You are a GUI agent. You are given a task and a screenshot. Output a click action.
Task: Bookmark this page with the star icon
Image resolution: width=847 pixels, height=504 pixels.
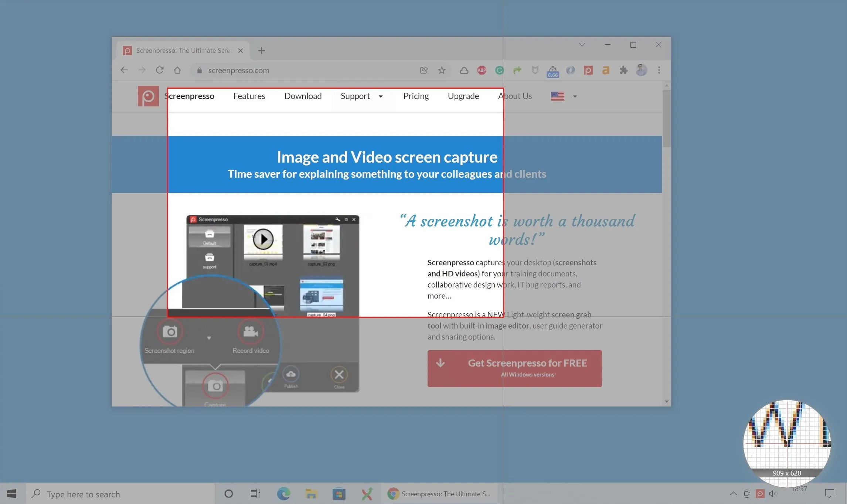[442, 70]
